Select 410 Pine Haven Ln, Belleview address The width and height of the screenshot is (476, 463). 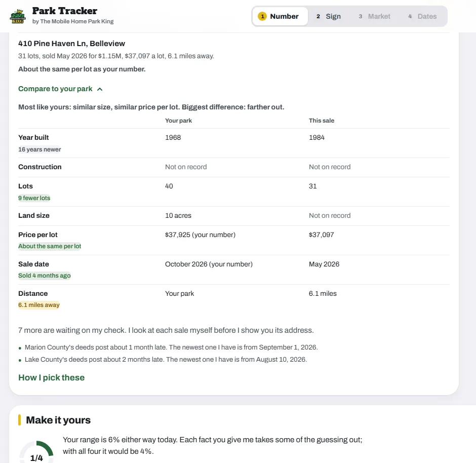point(71,44)
